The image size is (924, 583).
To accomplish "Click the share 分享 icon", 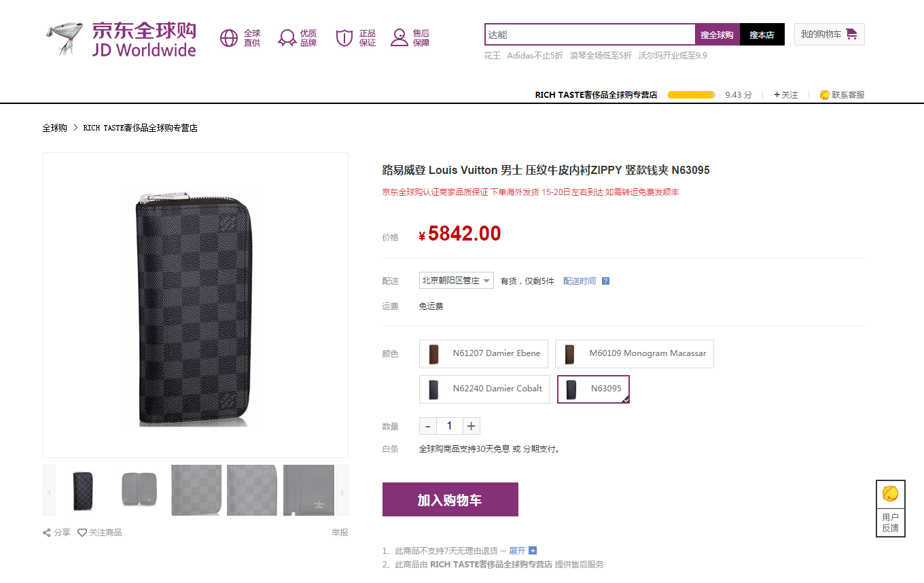I will pyautogui.click(x=47, y=533).
